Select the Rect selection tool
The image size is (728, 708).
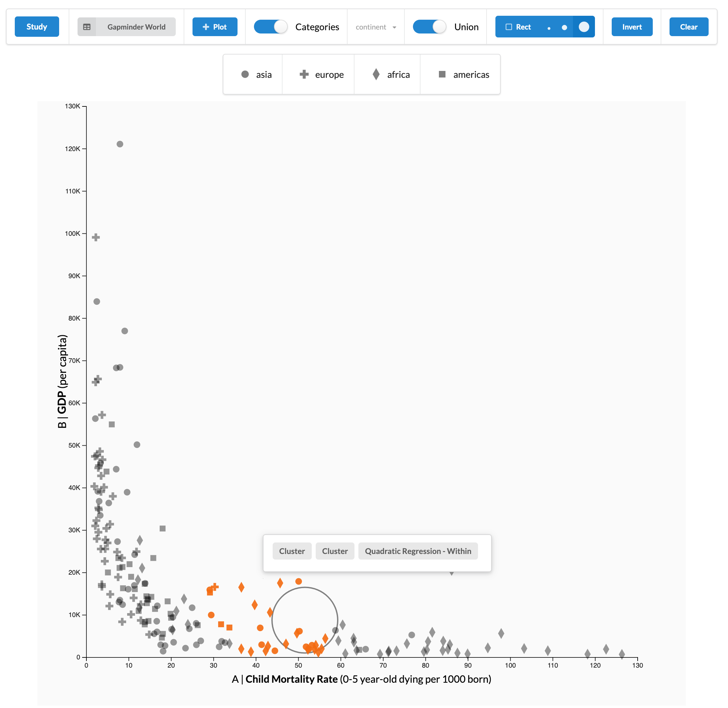click(x=518, y=27)
